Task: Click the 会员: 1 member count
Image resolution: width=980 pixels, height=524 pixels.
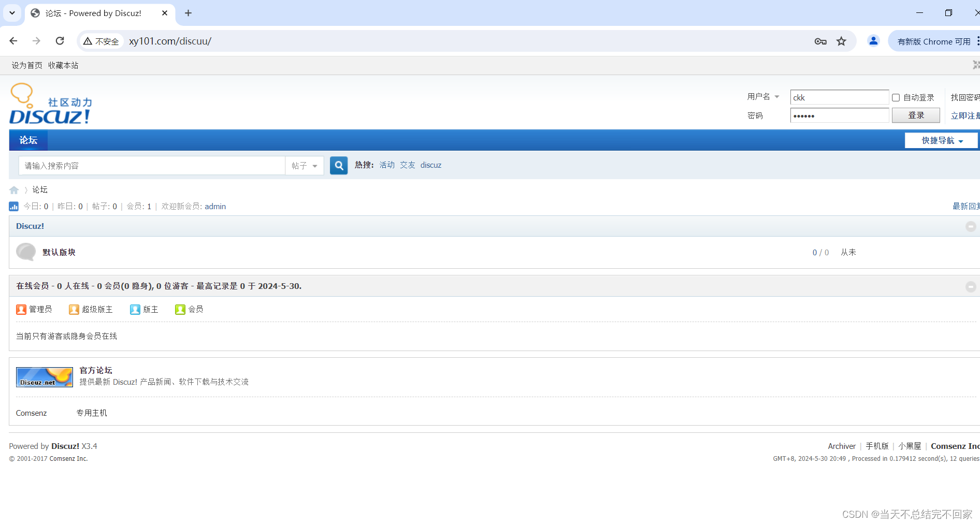Action: 139,207
